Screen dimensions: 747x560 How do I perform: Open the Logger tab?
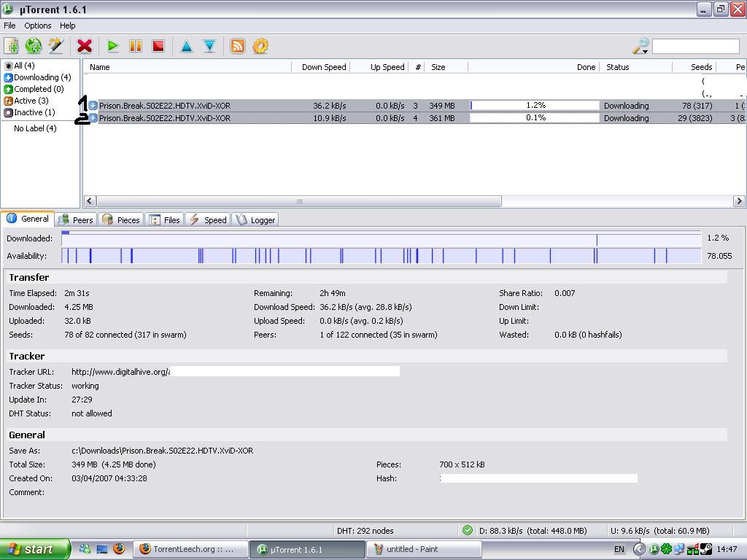[255, 219]
